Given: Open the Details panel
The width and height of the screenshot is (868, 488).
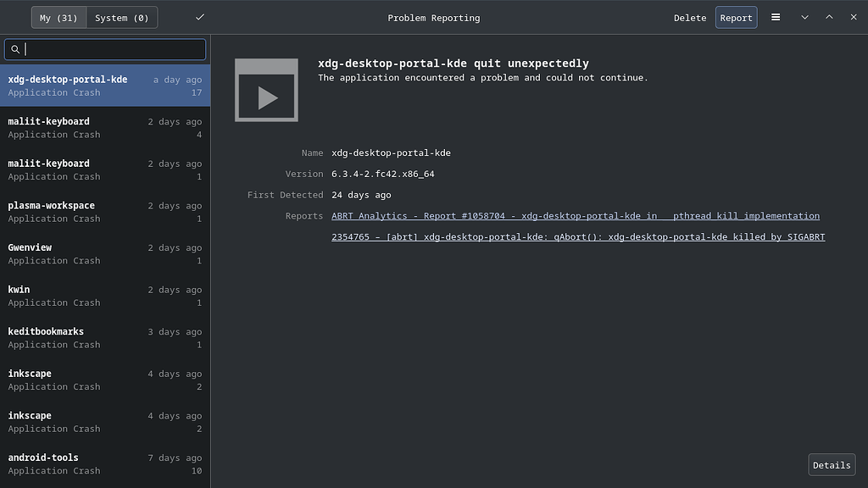Looking at the screenshot, I should click(831, 464).
